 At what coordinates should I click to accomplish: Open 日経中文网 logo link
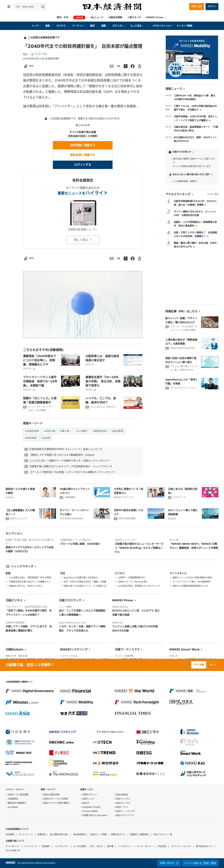click(x=74, y=713)
